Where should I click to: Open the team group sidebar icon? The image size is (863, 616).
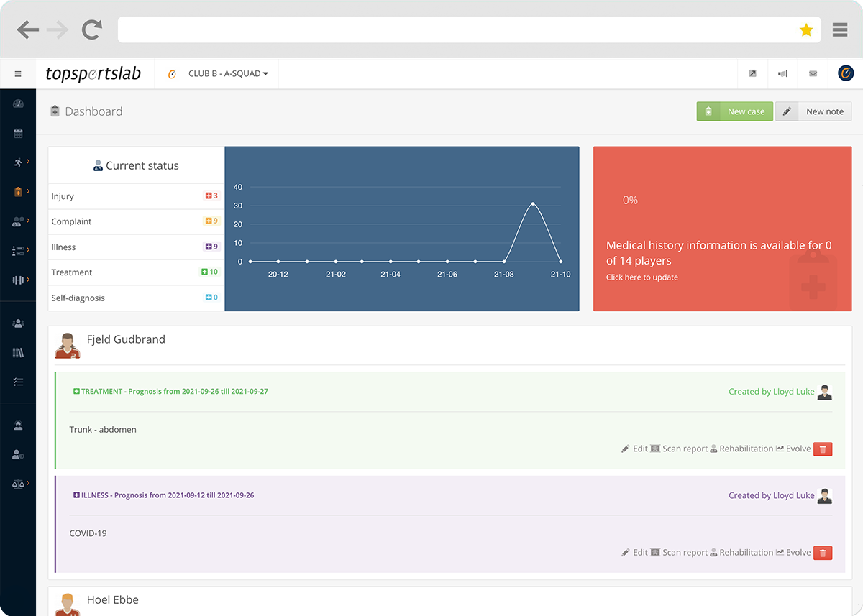[x=18, y=323]
